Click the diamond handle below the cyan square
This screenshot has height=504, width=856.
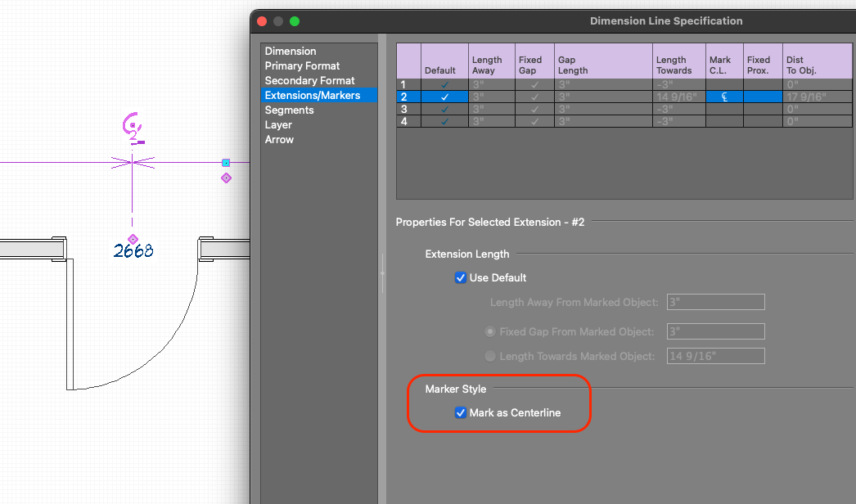226,178
